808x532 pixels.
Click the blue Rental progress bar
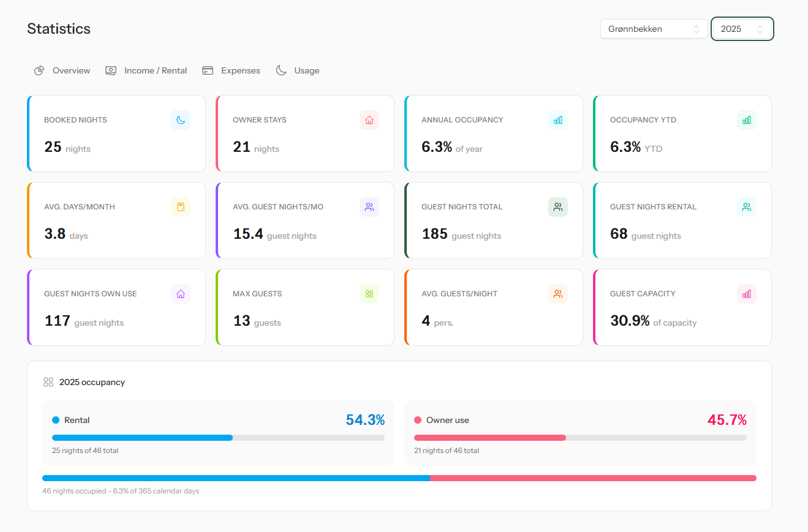[218, 438]
